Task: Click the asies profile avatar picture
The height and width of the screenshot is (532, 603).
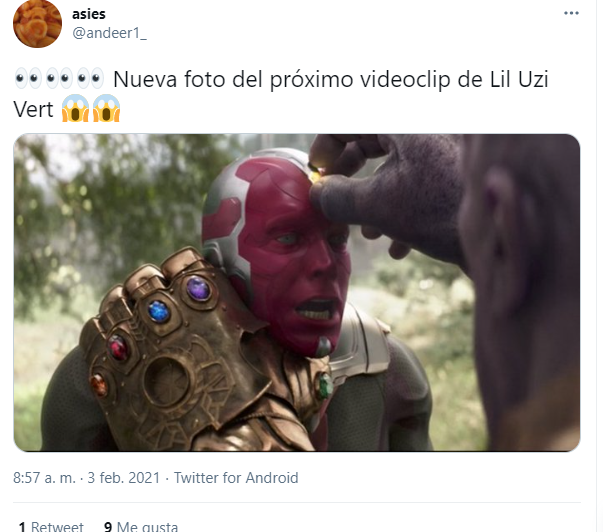Action: 37,24
